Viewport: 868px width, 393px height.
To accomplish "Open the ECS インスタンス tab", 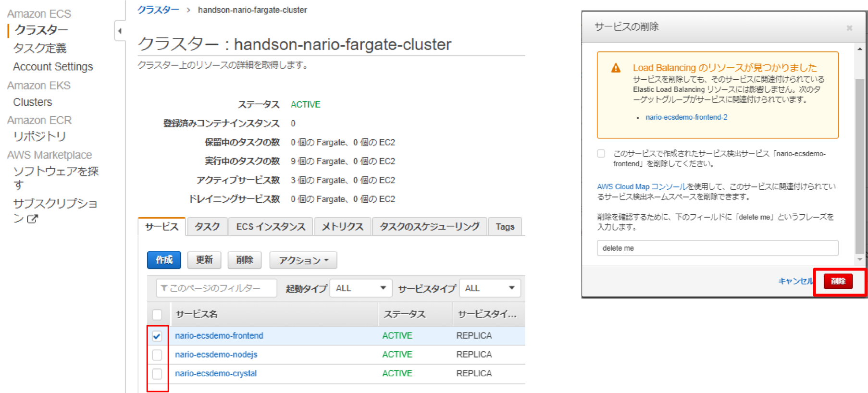I will tap(271, 226).
